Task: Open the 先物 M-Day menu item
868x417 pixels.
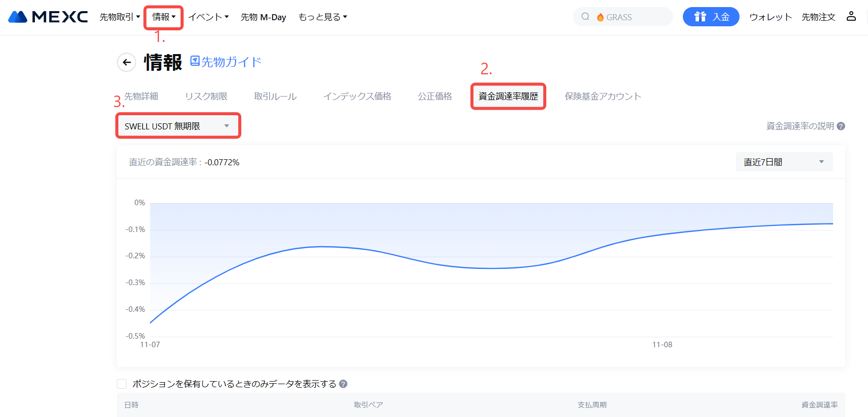Action: (263, 17)
